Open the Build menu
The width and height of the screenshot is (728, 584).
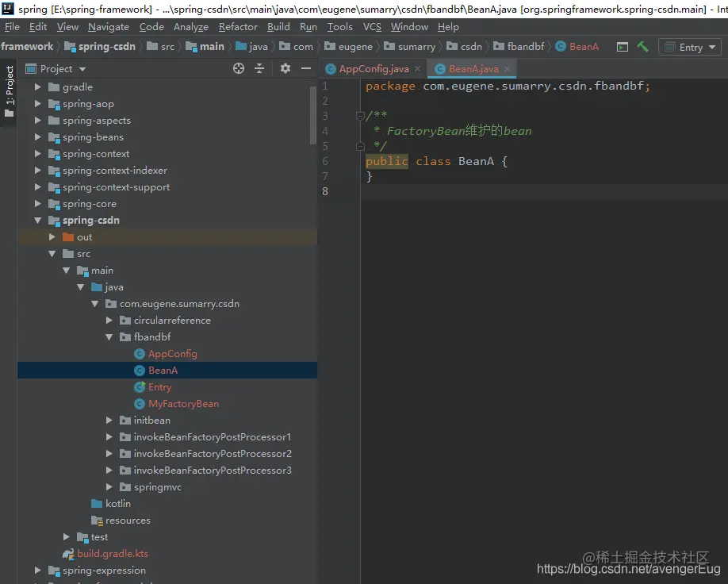click(278, 27)
